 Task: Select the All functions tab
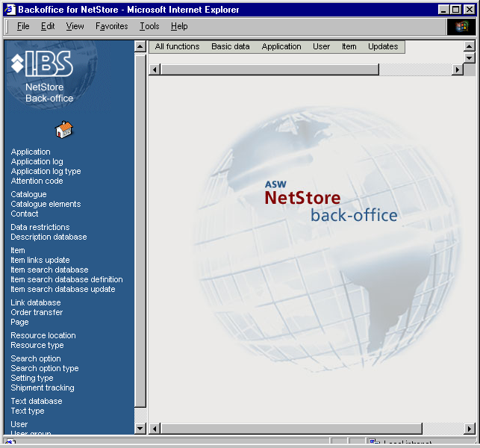[177, 46]
